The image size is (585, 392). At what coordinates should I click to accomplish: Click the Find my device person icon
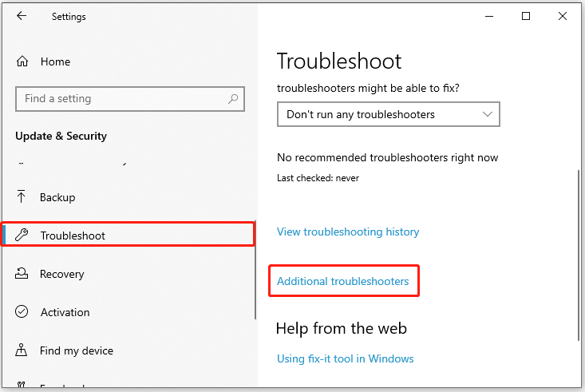21,350
